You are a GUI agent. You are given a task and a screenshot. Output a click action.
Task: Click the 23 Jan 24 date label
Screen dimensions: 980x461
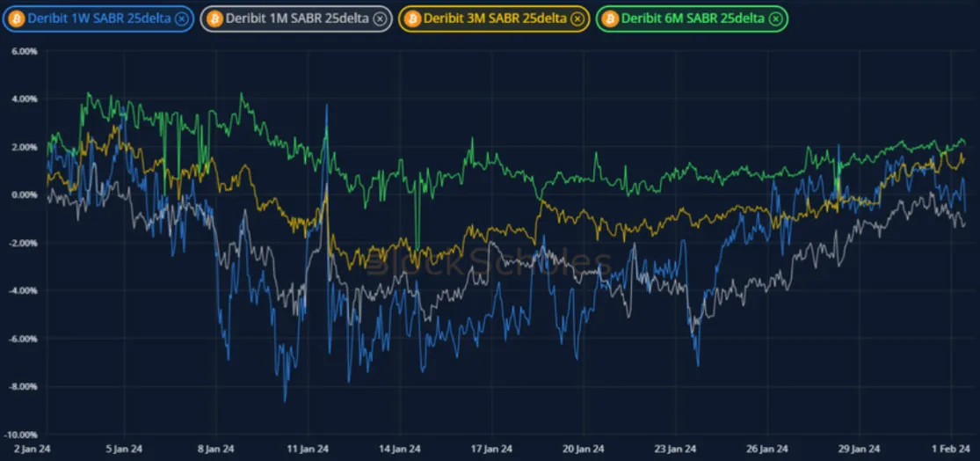click(x=675, y=449)
